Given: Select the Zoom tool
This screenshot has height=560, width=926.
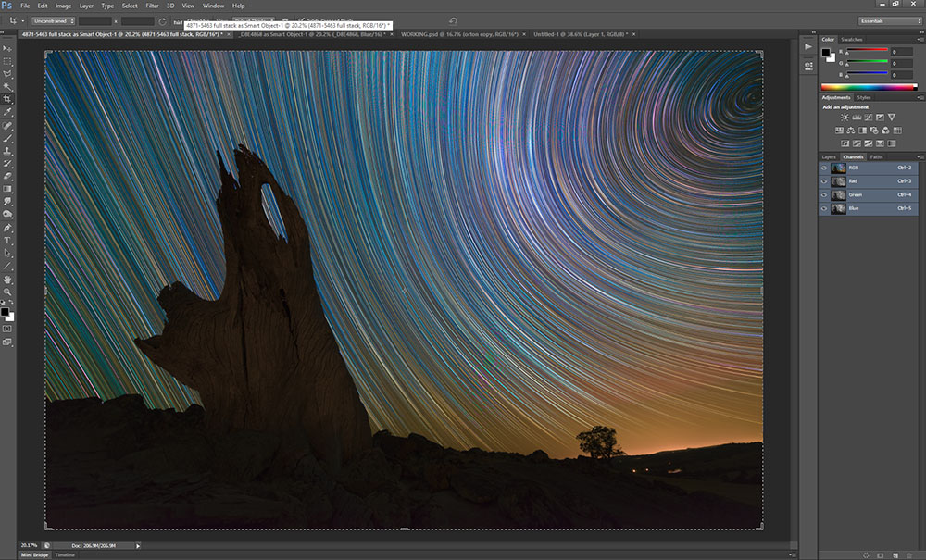Looking at the screenshot, I should (7, 292).
